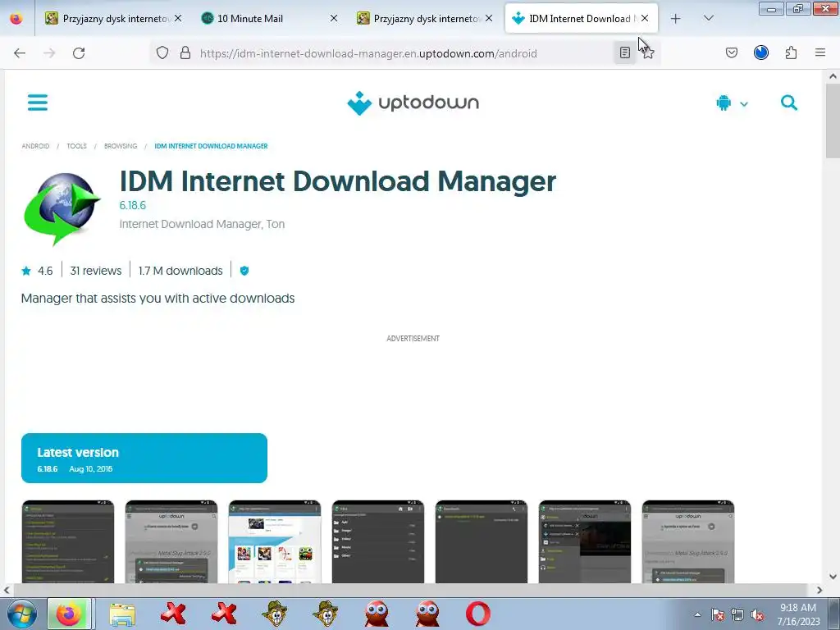
Task: Click the first cowboy-hat character taskbar icon
Action: (274, 614)
